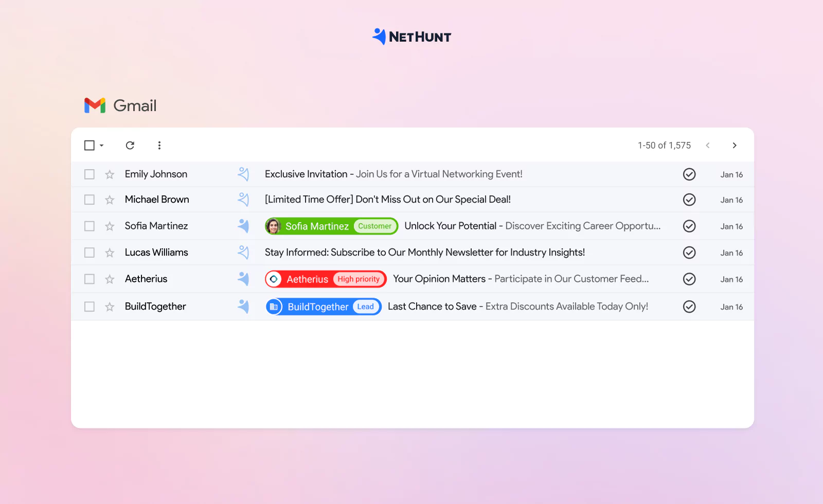Click Sofia Martinez's avatar photo
This screenshot has width=823, height=504.
coord(274,226)
